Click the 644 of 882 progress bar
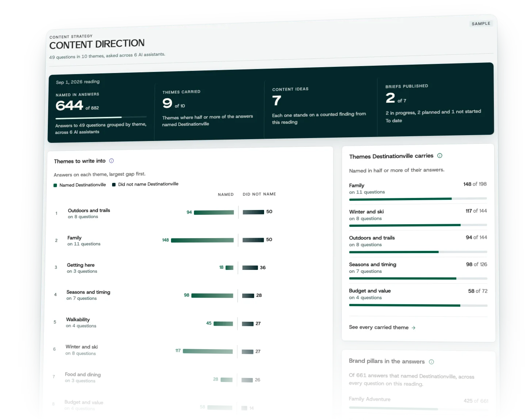The height and width of the screenshot is (420, 526). [x=101, y=118]
